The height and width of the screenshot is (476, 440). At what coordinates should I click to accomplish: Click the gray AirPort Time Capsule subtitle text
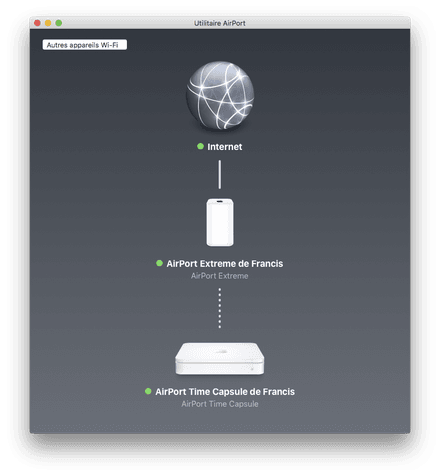tap(220, 404)
